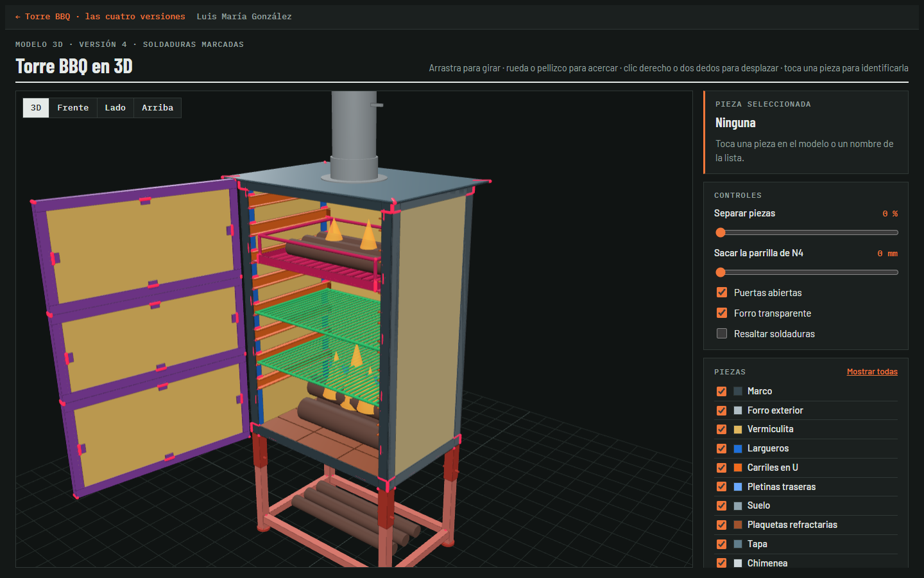The height and width of the screenshot is (578, 924).
Task: Click the Carriles en U orange swatch
Action: tap(738, 468)
